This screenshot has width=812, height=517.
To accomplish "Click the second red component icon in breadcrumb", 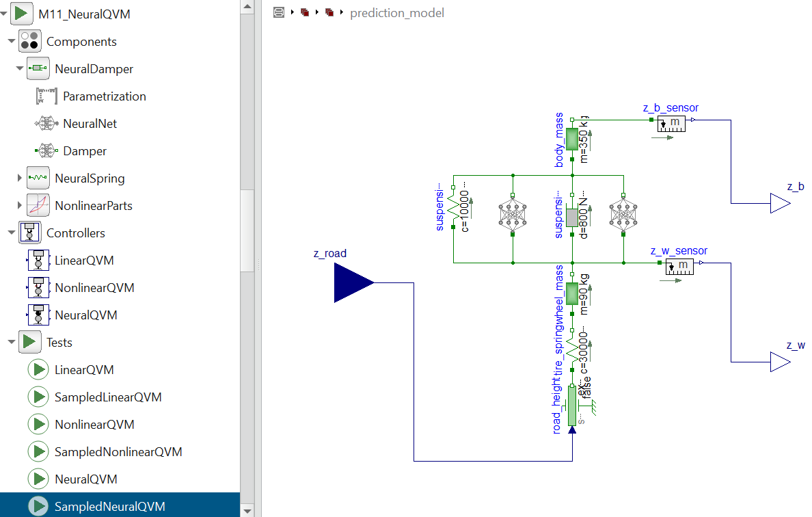I will pos(329,12).
